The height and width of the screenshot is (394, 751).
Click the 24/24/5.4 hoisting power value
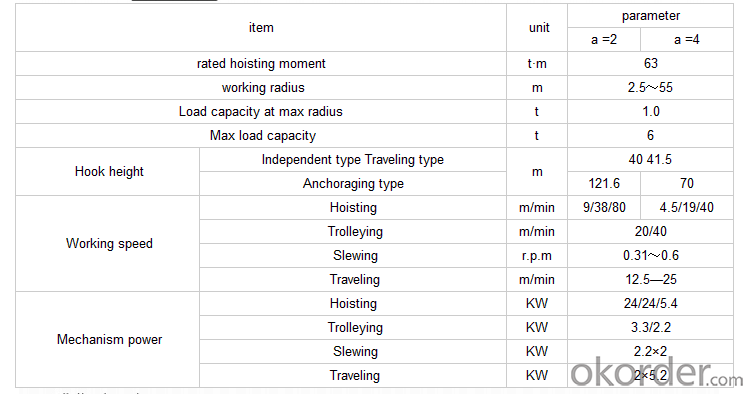(650, 303)
